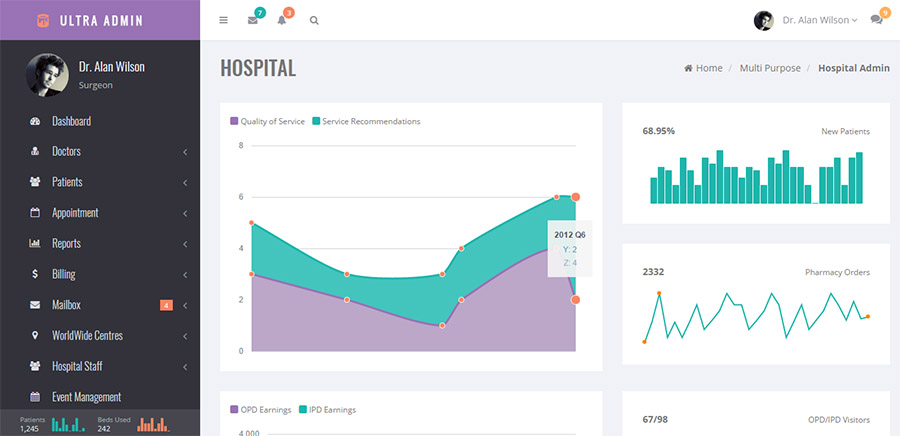This screenshot has width=900, height=436.
Task: Click the large orange data point at value 6
Action: point(576,197)
